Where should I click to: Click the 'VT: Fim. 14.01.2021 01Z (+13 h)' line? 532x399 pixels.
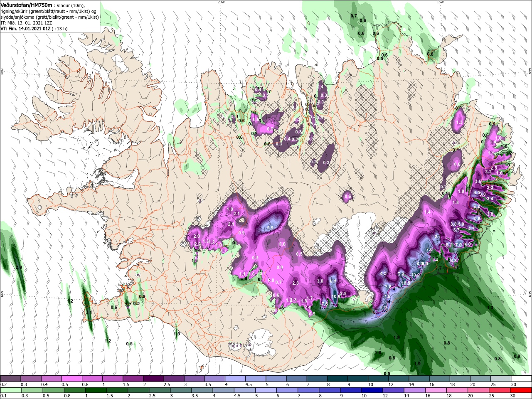tap(34, 29)
